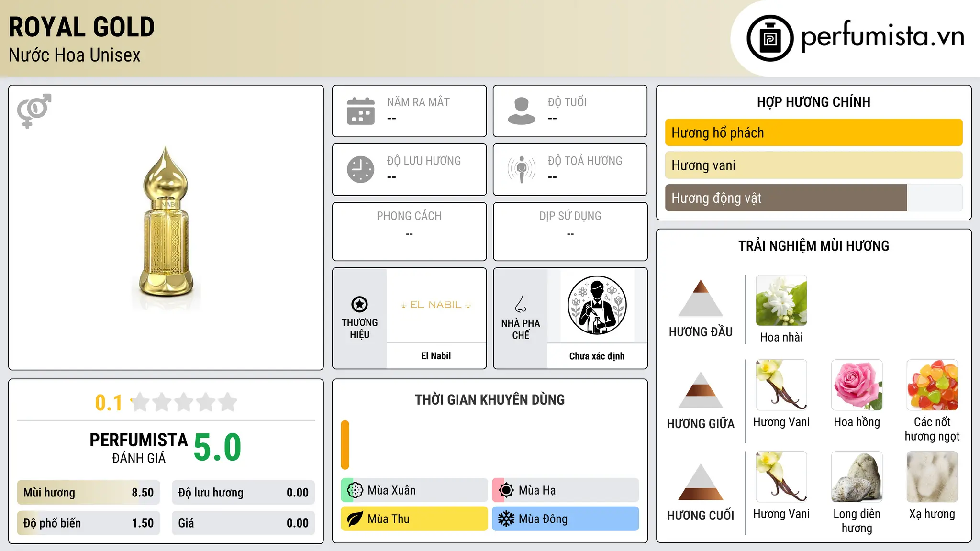Click the 0.1 user rating value
This screenshot has width=980, height=551.
109,403
